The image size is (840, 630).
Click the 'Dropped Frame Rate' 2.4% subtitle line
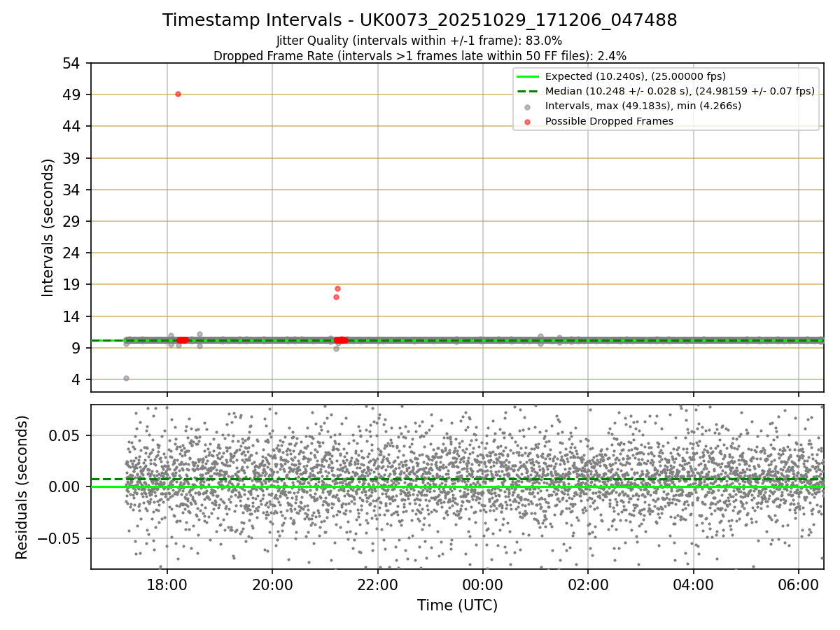pos(419,55)
